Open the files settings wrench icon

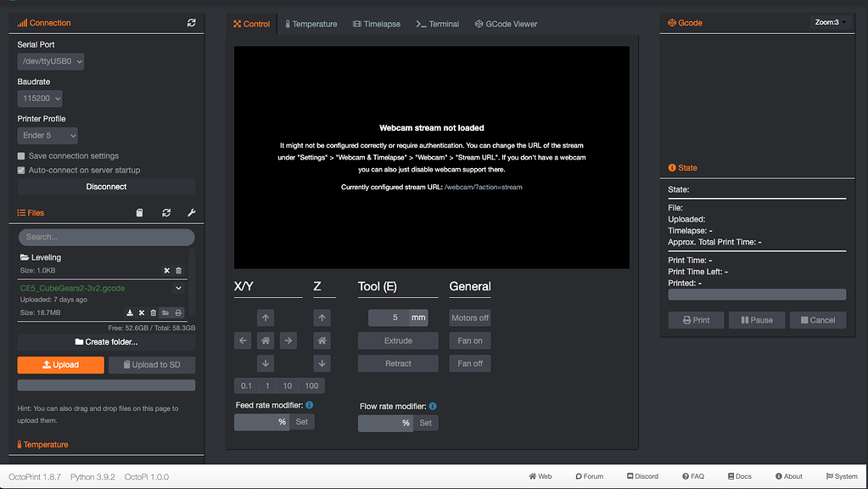point(193,212)
